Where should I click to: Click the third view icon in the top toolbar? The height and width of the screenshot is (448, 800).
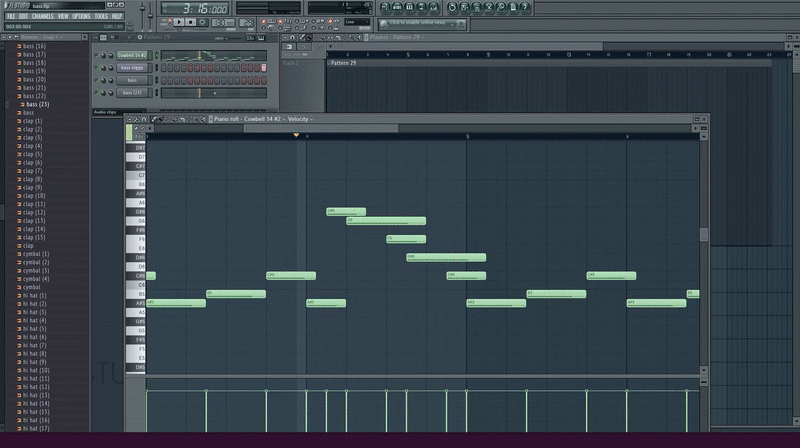tap(409, 7)
